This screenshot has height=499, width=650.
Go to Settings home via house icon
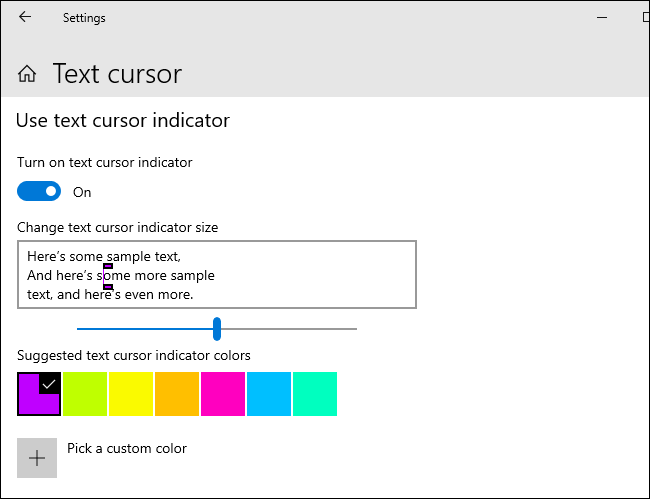click(28, 74)
